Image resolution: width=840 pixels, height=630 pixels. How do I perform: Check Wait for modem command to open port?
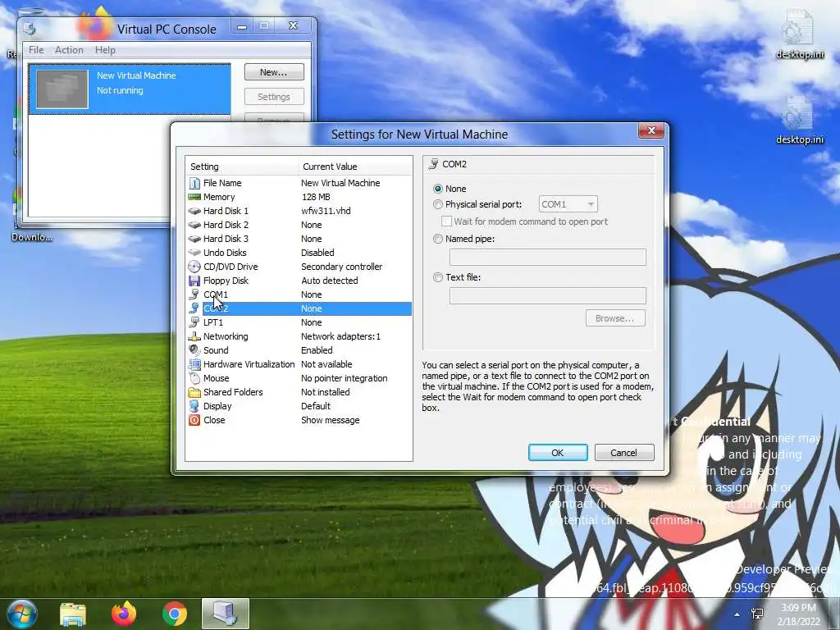click(x=446, y=221)
